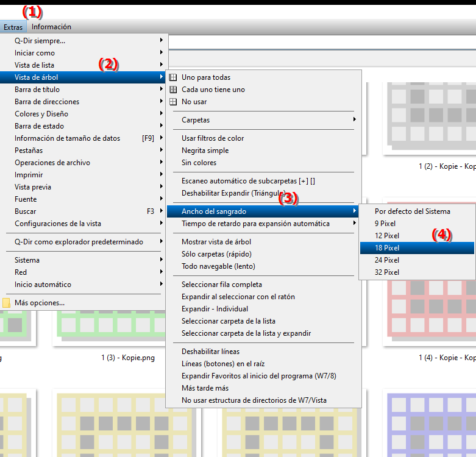476x457 pixels.
Task: Click the 'Uno para todas' grid icon
Action: [173, 77]
